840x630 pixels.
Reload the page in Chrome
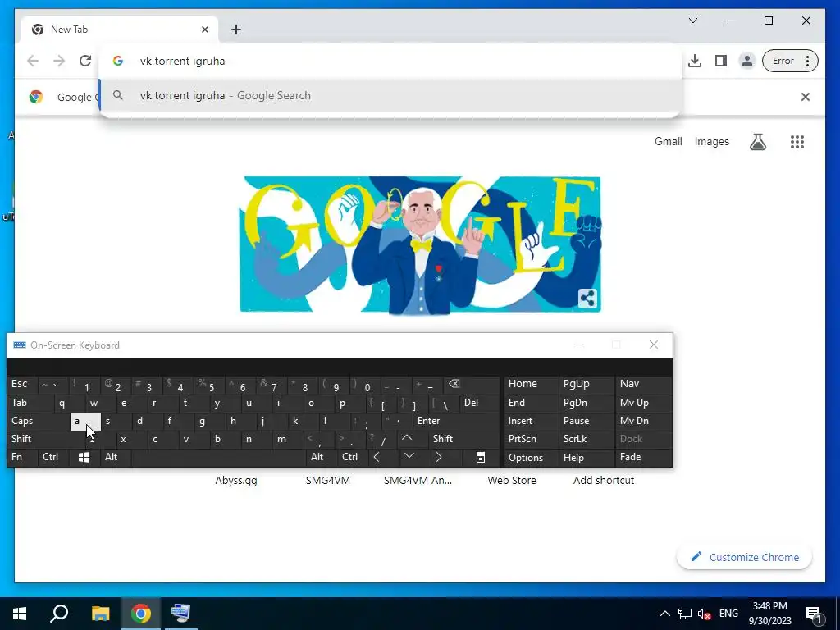85,61
